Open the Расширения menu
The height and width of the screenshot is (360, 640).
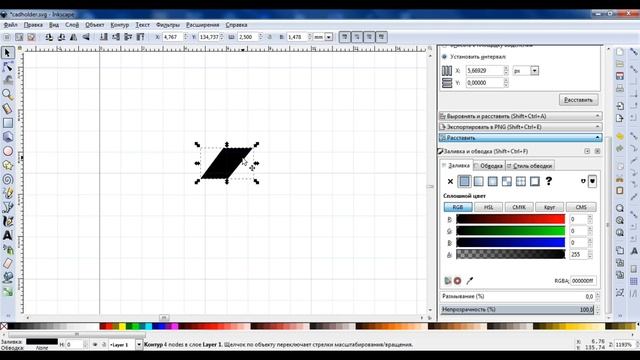[202, 25]
